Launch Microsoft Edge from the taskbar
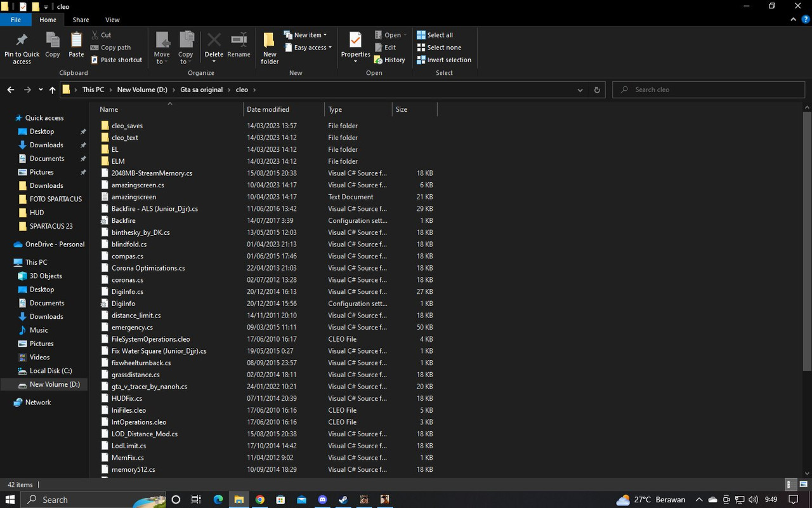The height and width of the screenshot is (508, 812). click(x=218, y=500)
